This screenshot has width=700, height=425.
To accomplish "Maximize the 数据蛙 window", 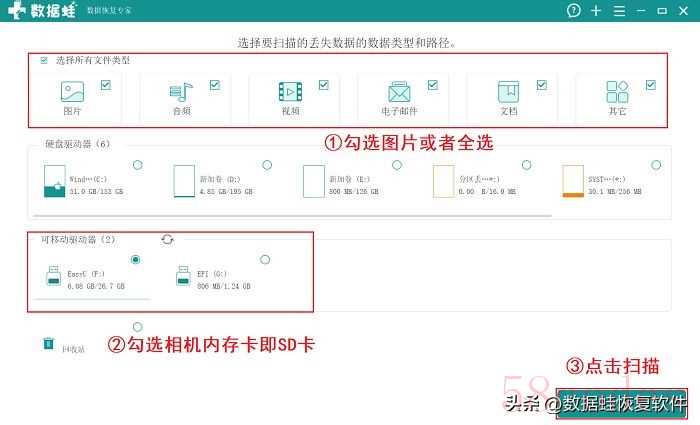I will (x=662, y=11).
